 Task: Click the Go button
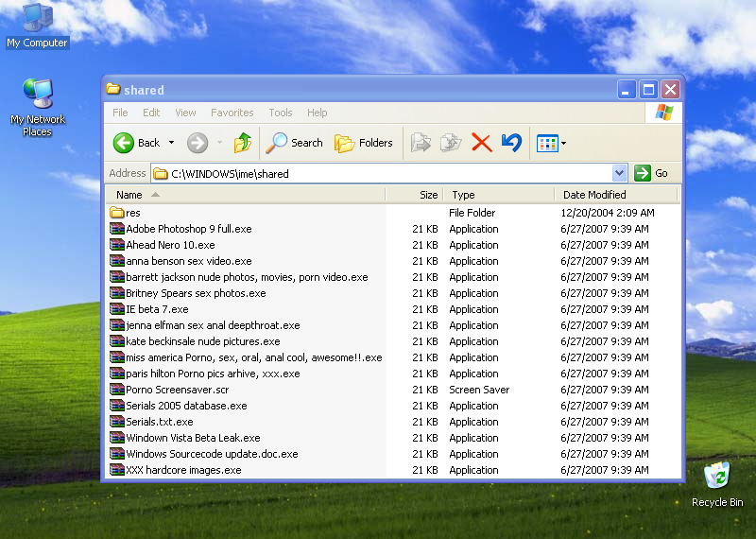651,173
